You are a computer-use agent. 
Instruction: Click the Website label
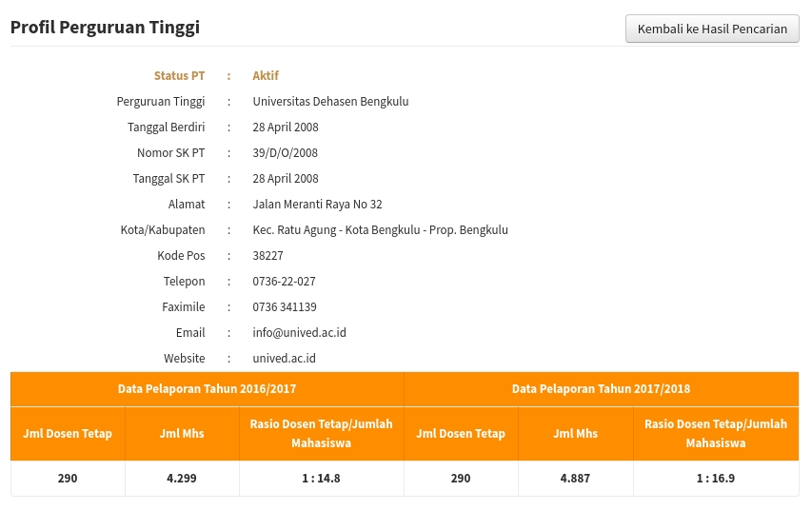[x=185, y=358]
